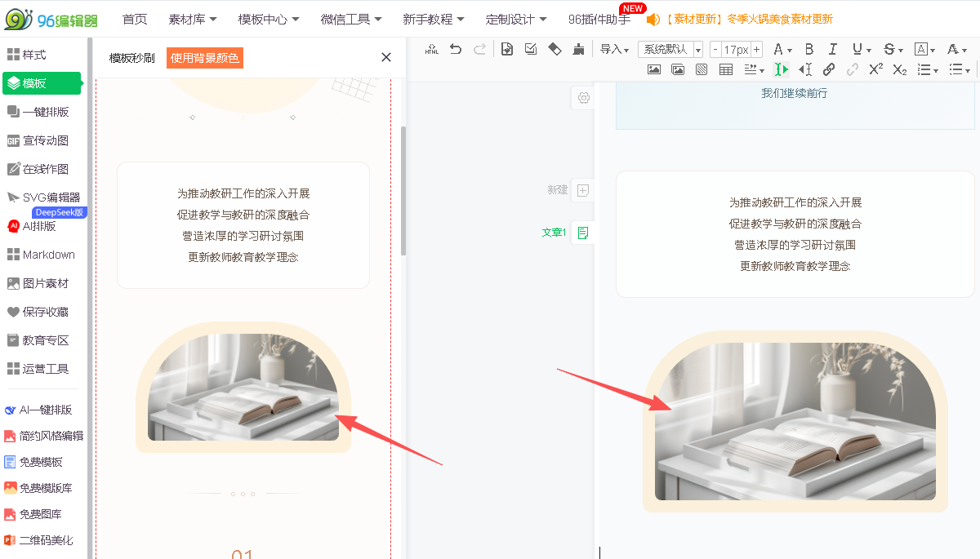Open the 模板中心 menu
This screenshot has height=559, width=980.
(x=268, y=19)
